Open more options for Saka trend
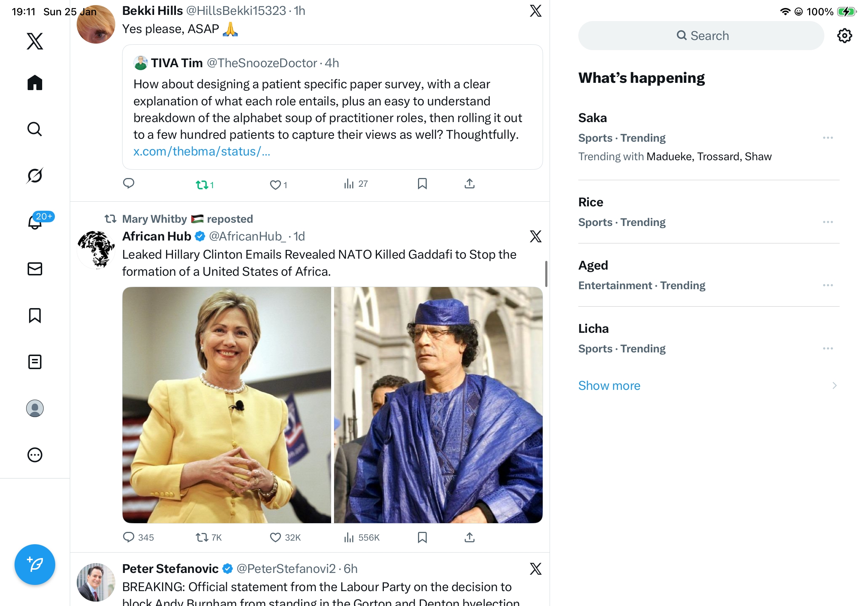Viewport: 868px width, 606px height. tap(828, 138)
